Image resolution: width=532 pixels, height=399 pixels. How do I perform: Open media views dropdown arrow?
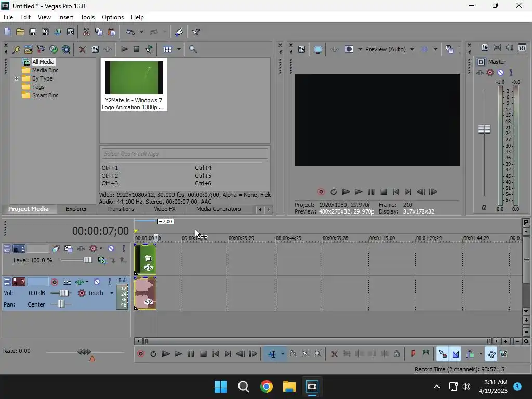click(x=179, y=49)
